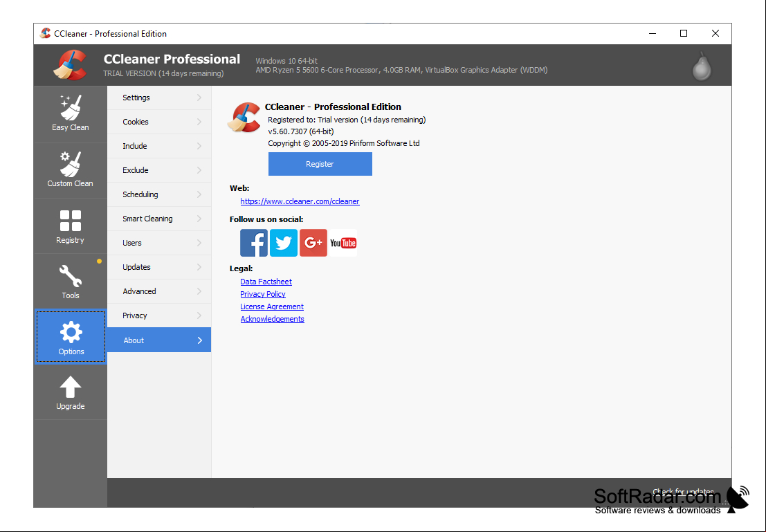Open the ccleaner.com web link
The image size is (766, 532).
pos(300,201)
